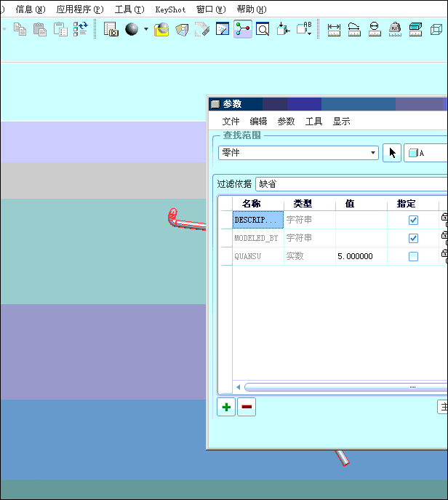The width and height of the screenshot is (448, 500).
Task: Click the lock icon in MODELED_BY row
Action: [444, 238]
